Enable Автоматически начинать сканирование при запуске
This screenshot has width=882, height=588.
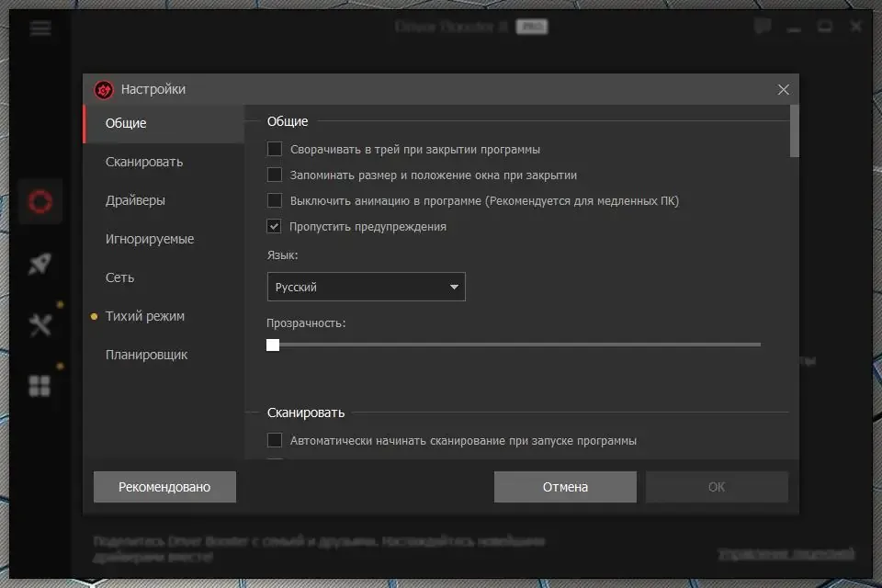click(275, 440)
